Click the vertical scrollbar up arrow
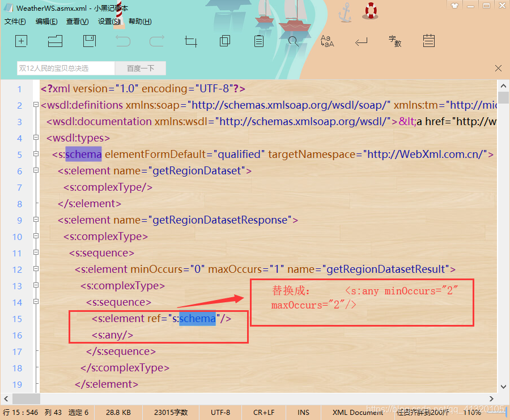 coord(503,85)
